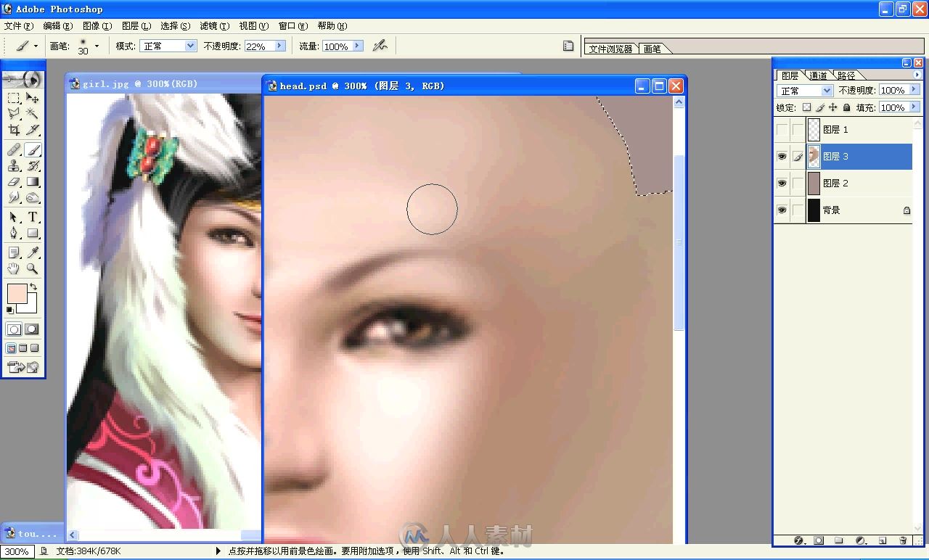Image resolution: width=929 pixels, height=560 pixels.
Task: Show layer 图层 1 visibility box
Action: coord(782,130)
